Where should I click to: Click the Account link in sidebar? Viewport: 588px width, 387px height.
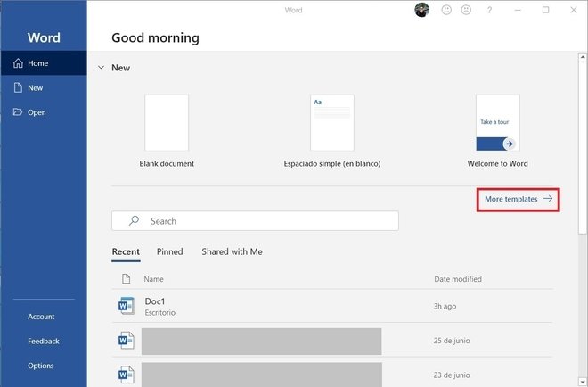point(41,317)
